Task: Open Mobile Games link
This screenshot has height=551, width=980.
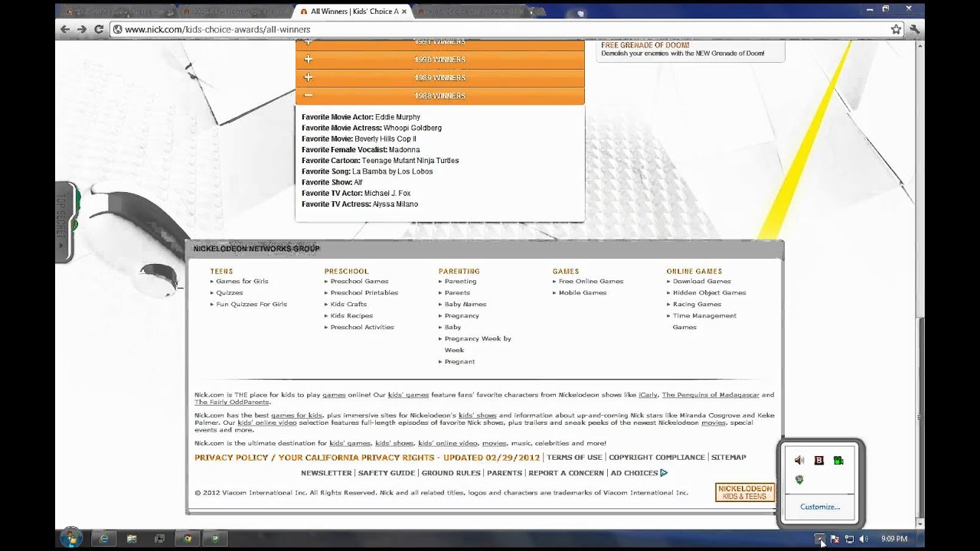Action: pyautogui.click(x=583, y=292)
